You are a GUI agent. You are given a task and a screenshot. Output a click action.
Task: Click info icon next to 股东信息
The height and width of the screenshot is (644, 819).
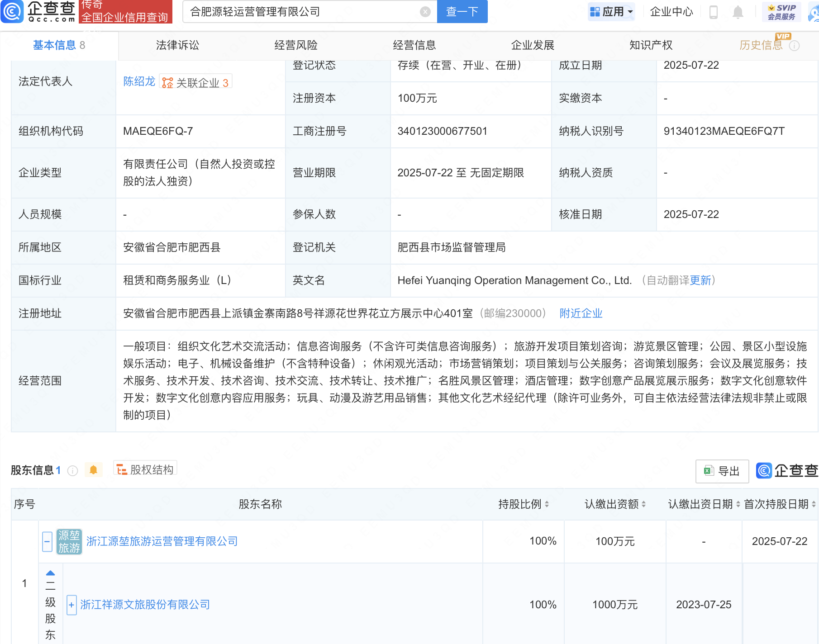[72, 471]
